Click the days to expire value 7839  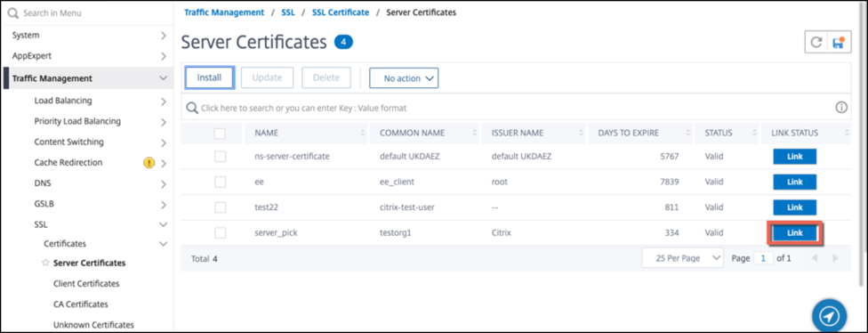click(x=670, y=182)
